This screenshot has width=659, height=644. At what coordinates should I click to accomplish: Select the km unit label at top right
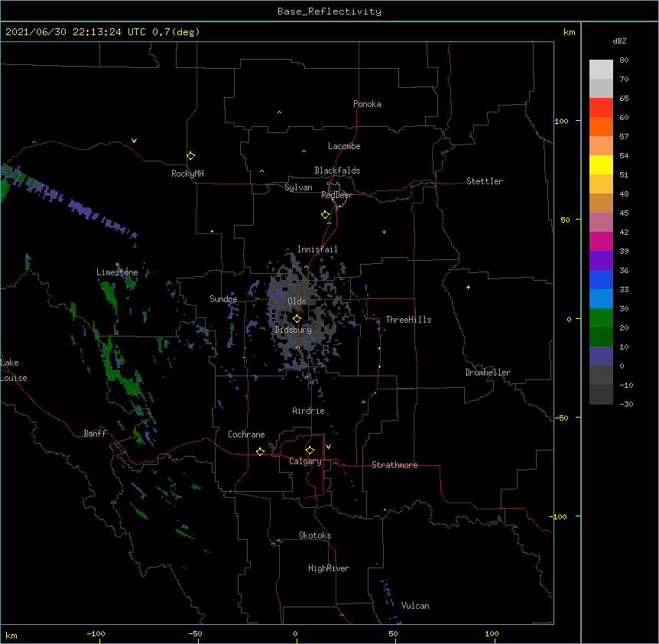click(x=570, y=32)
